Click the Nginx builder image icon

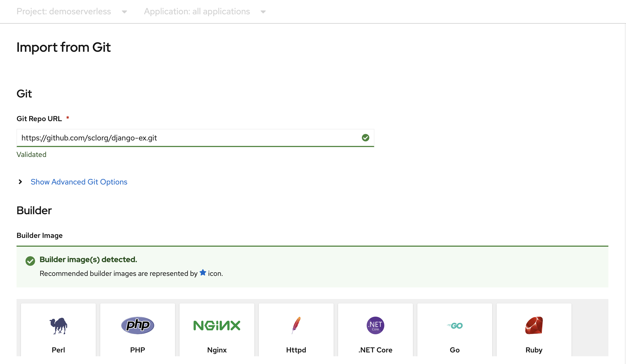[217, 325]
